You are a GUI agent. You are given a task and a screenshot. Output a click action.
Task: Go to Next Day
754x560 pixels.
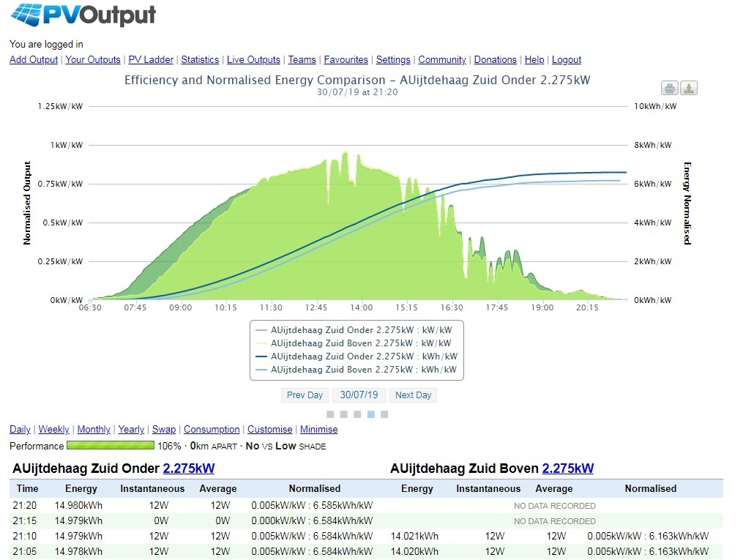pos(413,395)
